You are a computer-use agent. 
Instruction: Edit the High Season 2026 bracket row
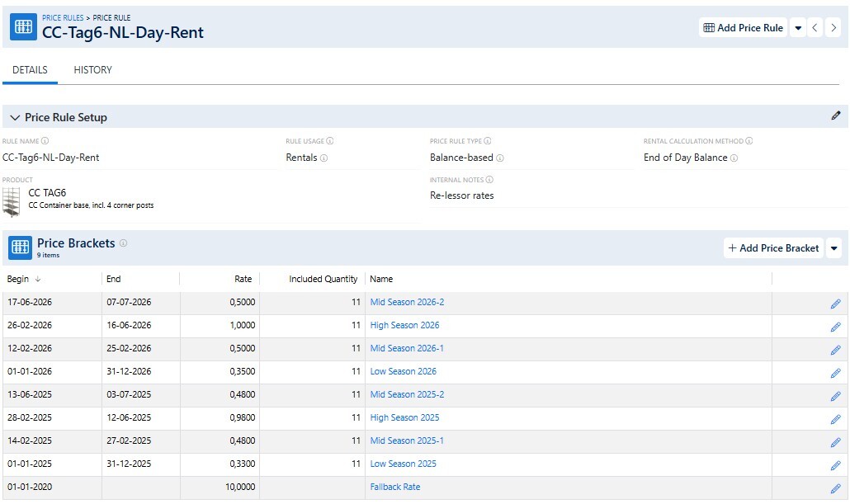[835, 327]
